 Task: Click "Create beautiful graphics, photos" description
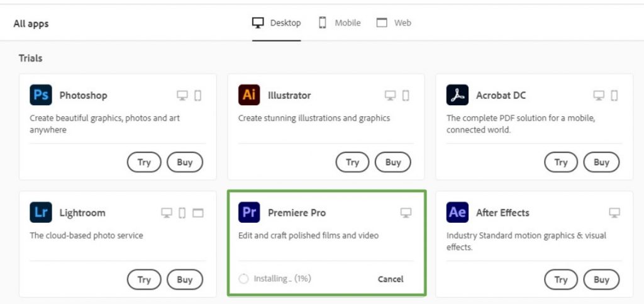[x=105, y=124]
